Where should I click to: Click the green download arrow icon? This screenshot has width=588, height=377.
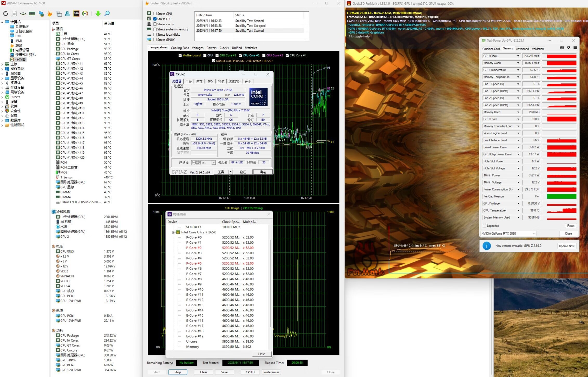(98, 14)
